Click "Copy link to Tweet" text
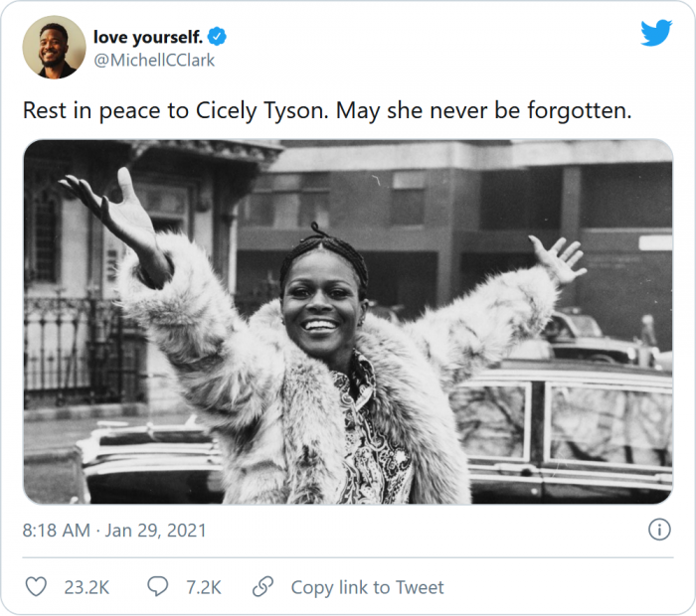The height and width of the screenshot is (616, 696). (x=367, y=587)
